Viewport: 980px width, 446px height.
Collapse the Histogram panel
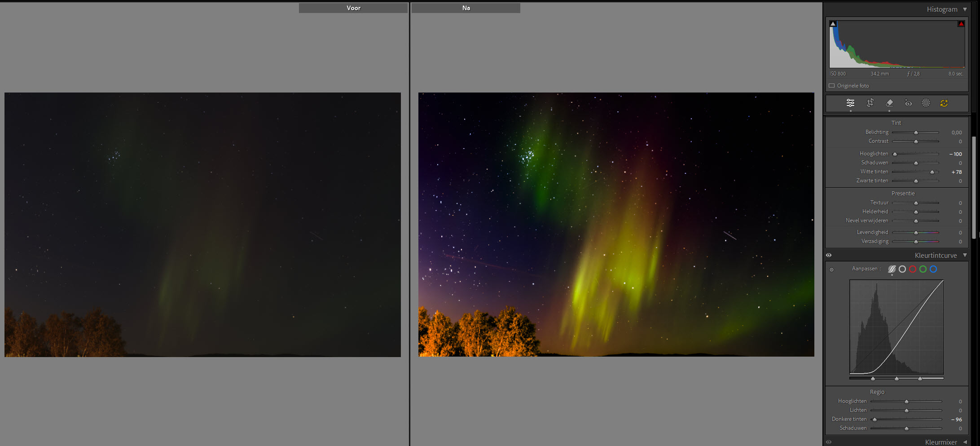click(x=965, y=9)
